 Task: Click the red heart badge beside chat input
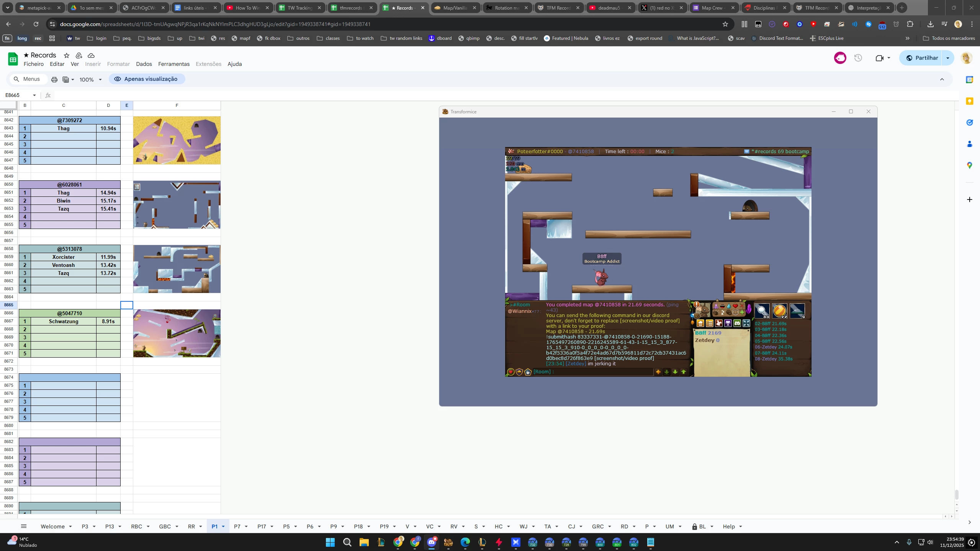click(x=510, y=372)
